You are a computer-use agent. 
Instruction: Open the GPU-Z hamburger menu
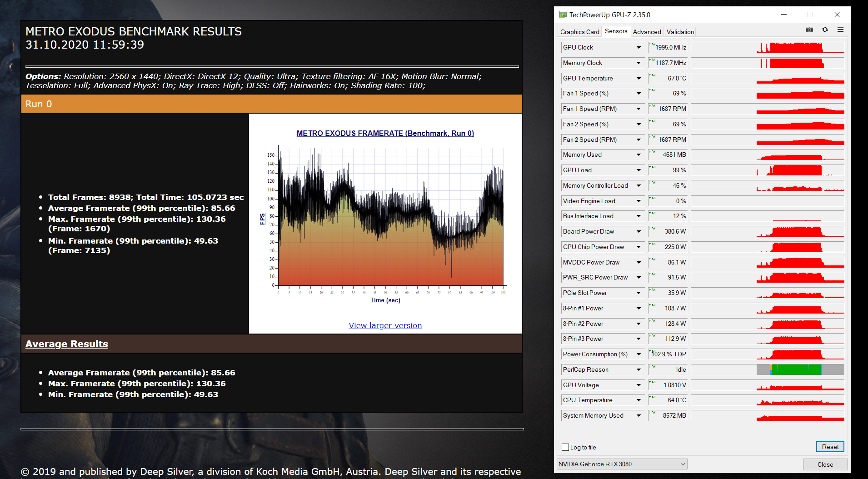click(x=840, y=30)
